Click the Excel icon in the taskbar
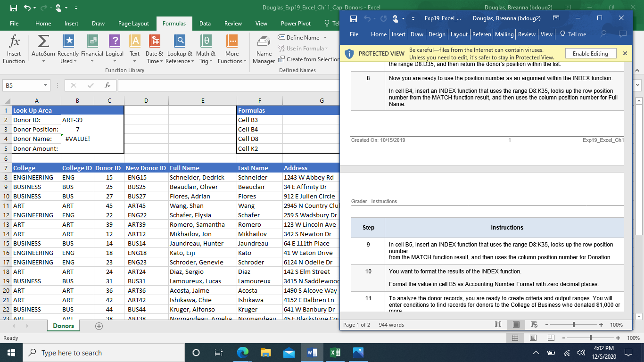644x362 pixels. 335,353
